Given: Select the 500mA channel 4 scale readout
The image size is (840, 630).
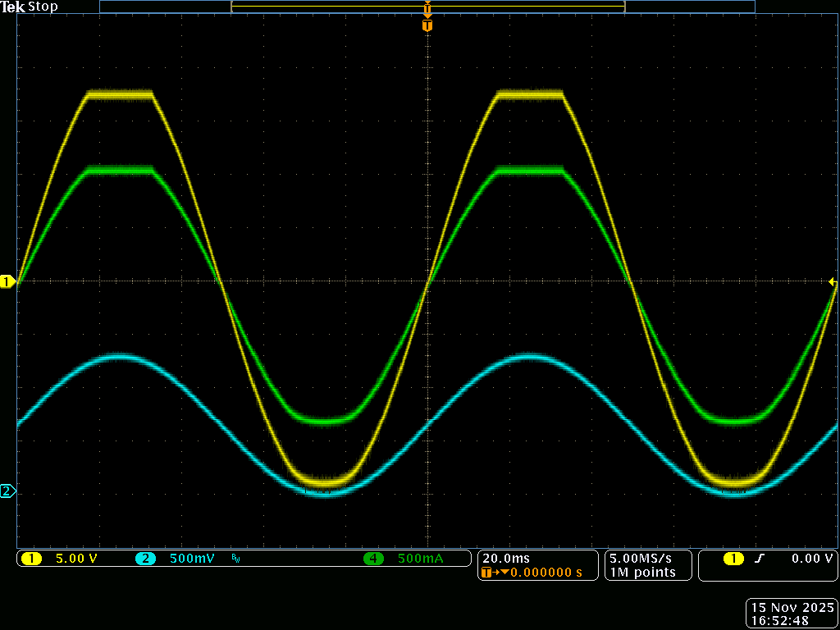Looking at the screenshot, I should point(420,559).
